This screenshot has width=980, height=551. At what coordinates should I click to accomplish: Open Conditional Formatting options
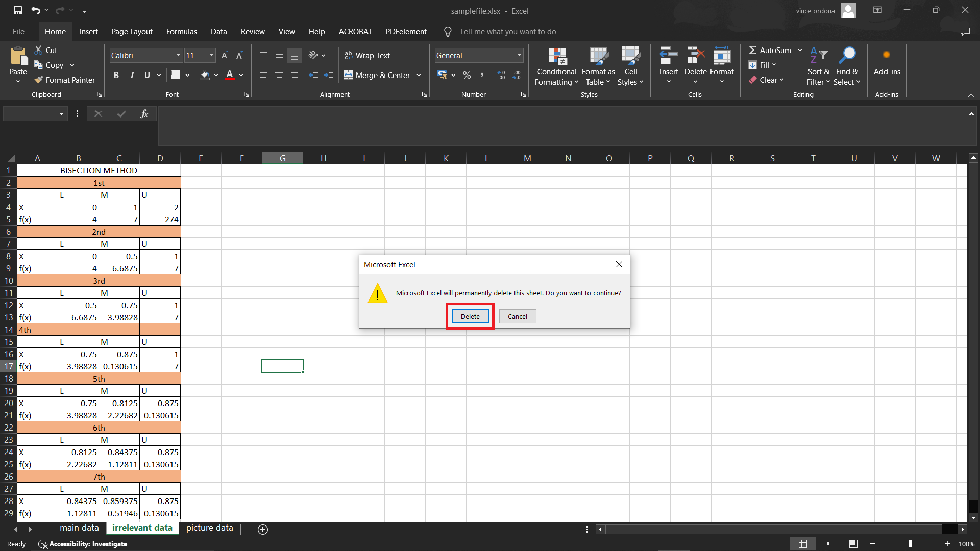(556, 65)
